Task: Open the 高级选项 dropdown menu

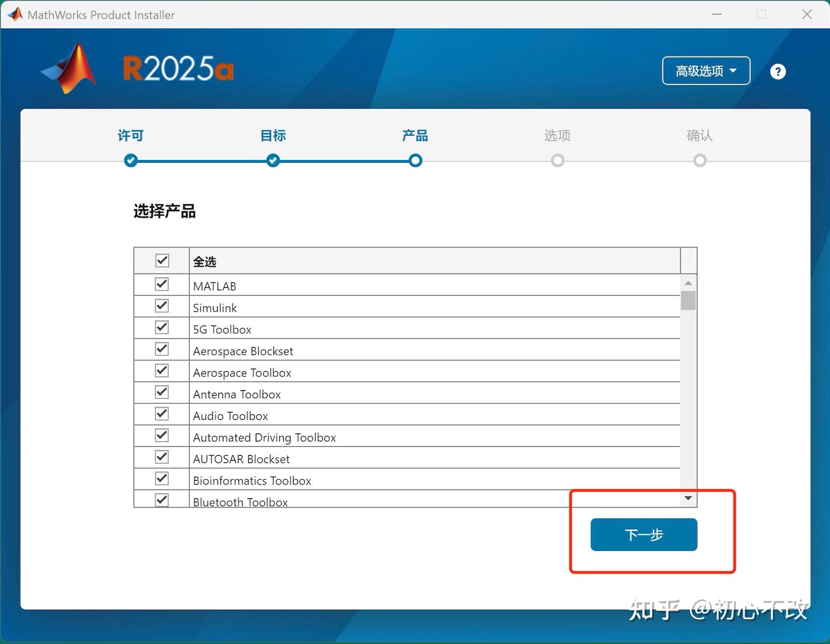Action: (706, 71)
